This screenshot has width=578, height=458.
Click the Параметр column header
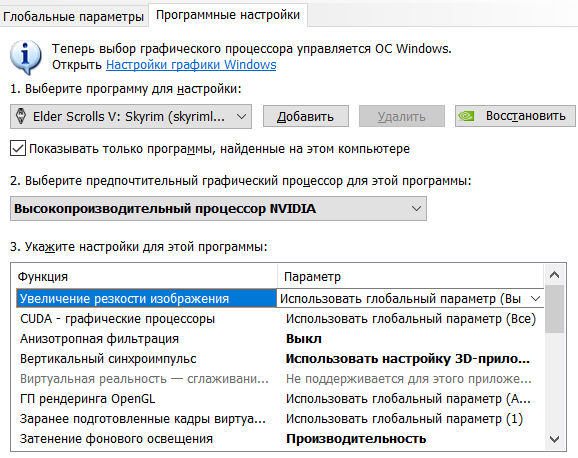coord(410,277)
